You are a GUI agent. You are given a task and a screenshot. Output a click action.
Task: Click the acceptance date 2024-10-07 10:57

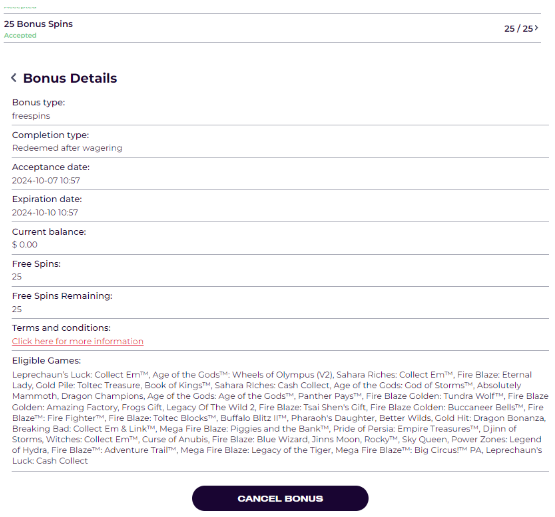tap(46, 180)
